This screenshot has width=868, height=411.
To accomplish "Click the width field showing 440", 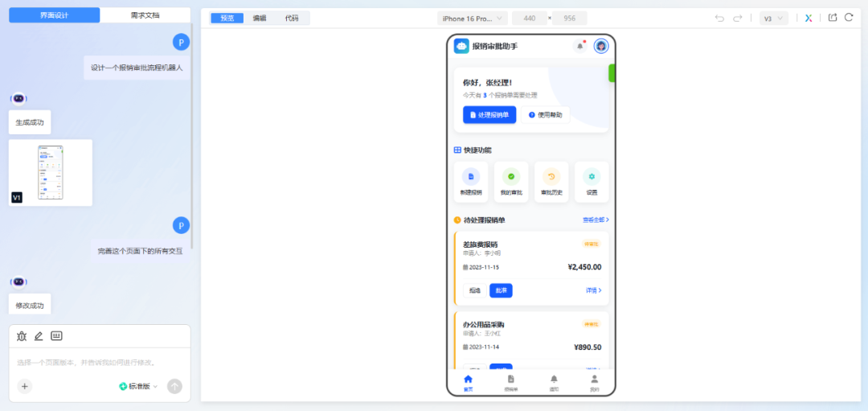I will tap(529, 18).
